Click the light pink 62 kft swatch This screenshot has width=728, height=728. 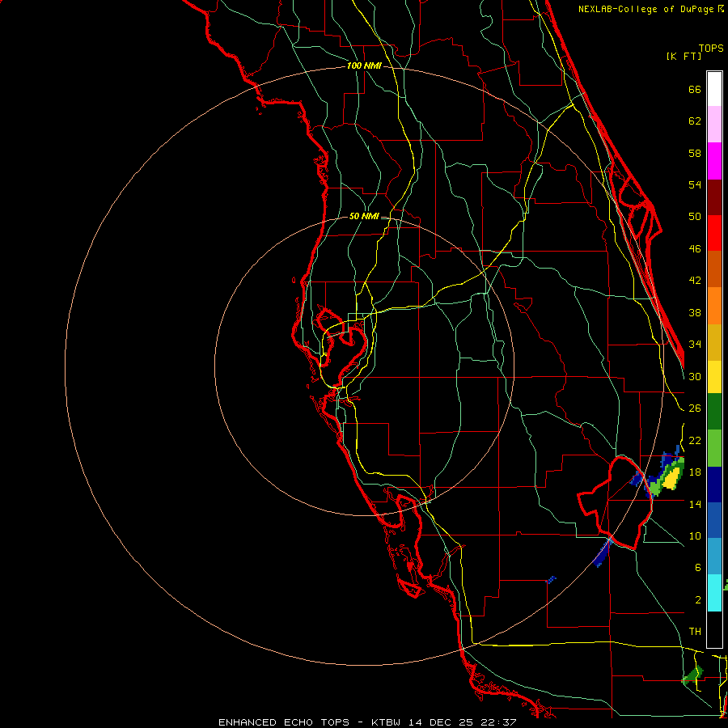tap(714, 125)
